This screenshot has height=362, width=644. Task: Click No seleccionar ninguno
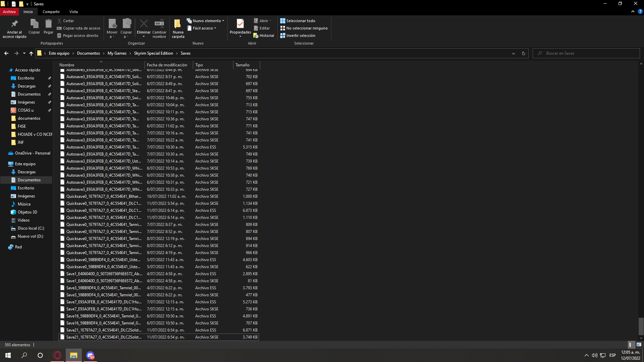(x=304, y=28)
